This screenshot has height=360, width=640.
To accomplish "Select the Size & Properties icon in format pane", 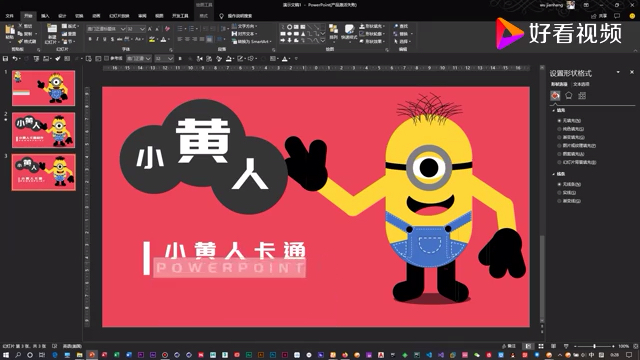I will pyautogui.click(x=582, y=96).
